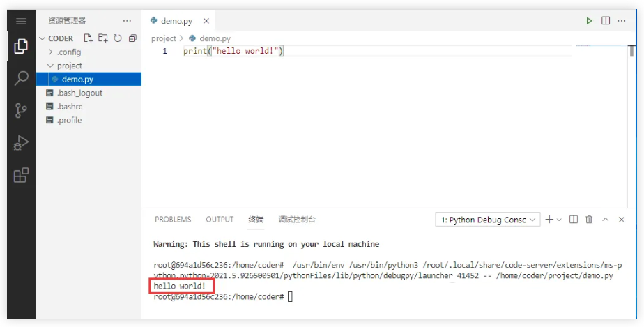Open the Run and Debug view
Screen dimensions: 644x327
(x=21, y=143)
